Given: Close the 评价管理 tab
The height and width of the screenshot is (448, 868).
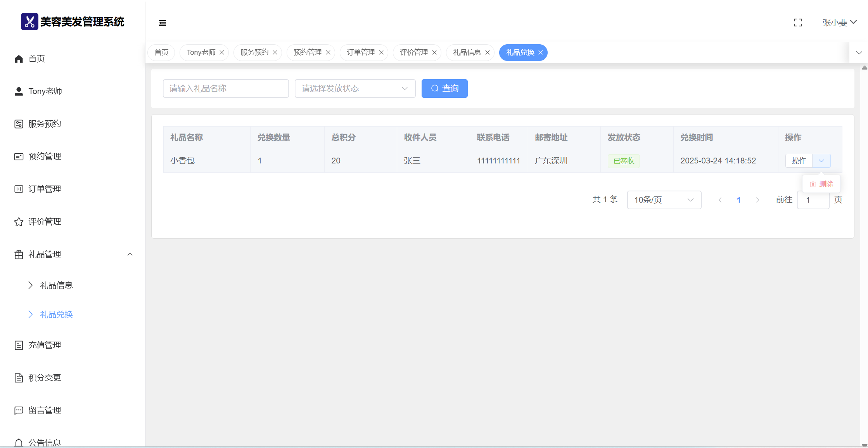Looking at the screenshot, I should 434,52.
